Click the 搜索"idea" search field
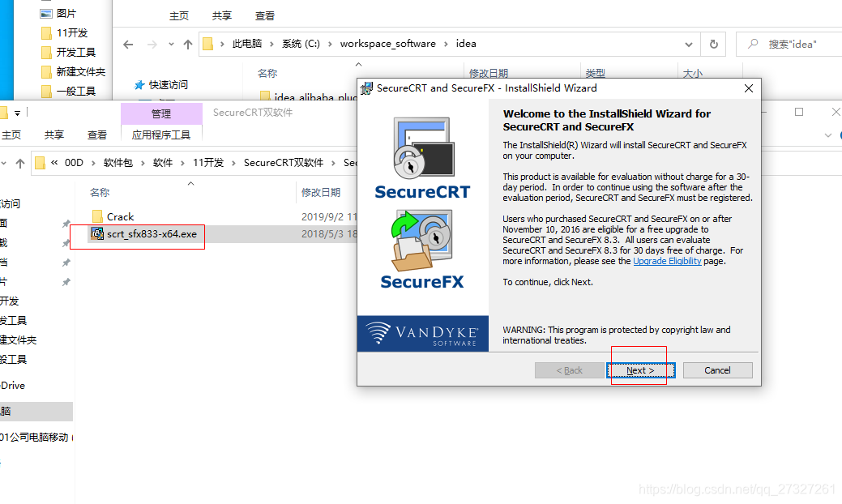 click(x=792, y=44)
